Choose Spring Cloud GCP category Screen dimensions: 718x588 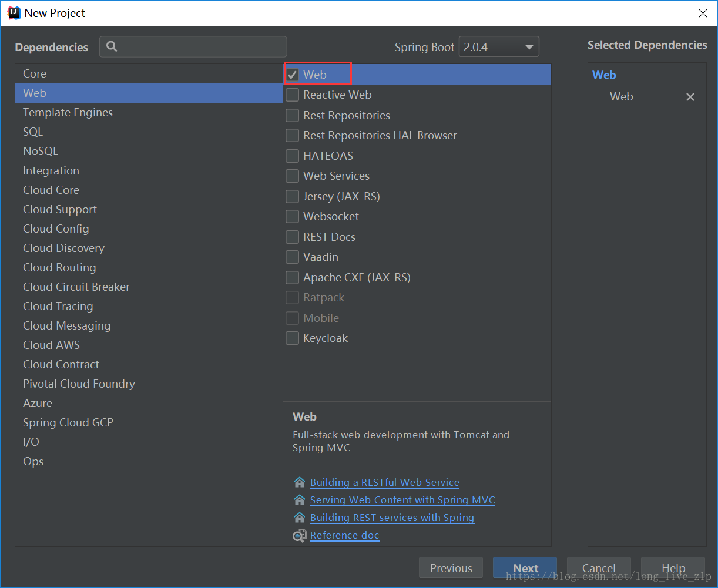coord(149,422)
